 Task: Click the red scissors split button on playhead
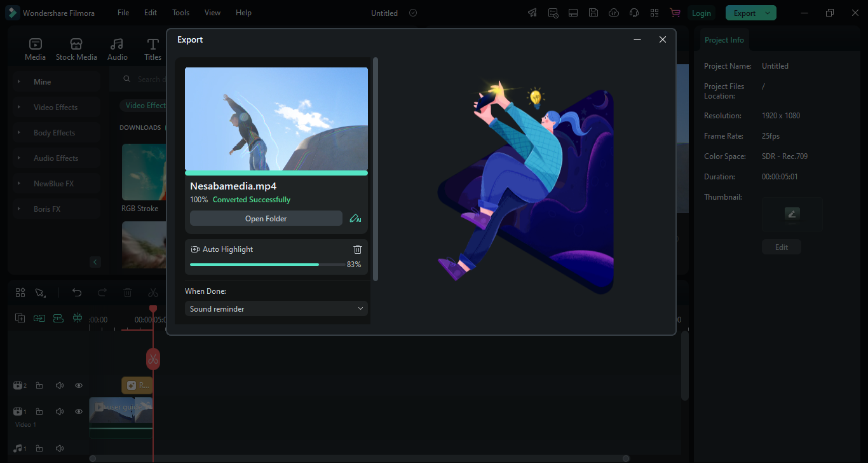click(x=153, y=359)
